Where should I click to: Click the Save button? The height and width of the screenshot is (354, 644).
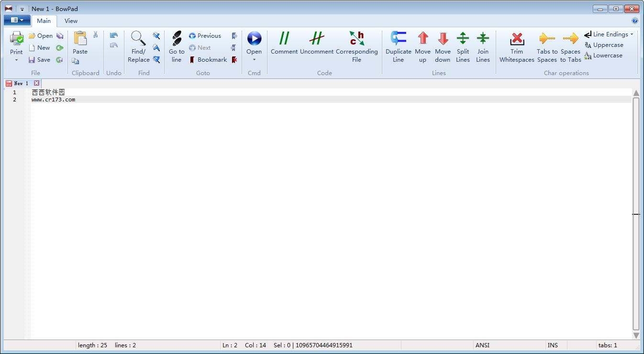pos(39,60)
